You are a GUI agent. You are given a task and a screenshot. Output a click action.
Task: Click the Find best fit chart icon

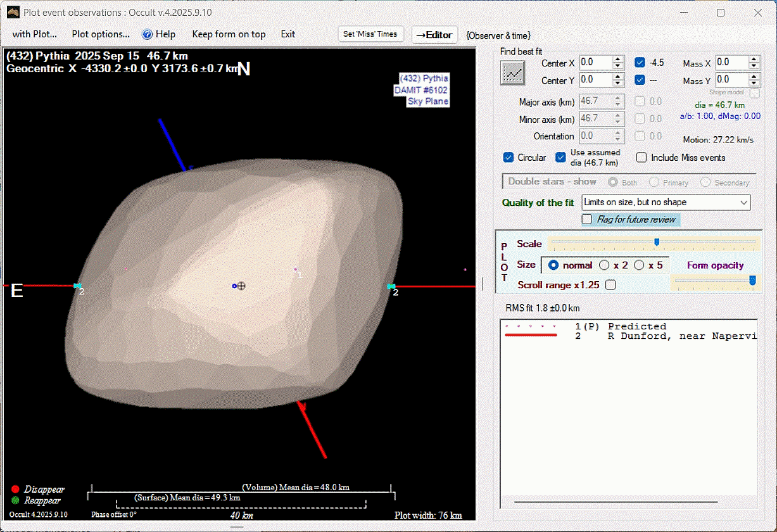tap(513, 73)
